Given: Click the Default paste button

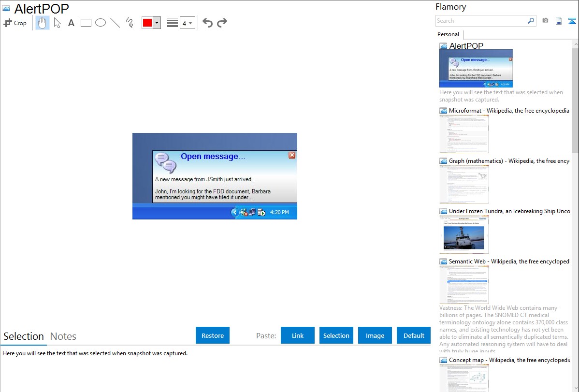Looking at the screenshot, I should coord(414,335).
